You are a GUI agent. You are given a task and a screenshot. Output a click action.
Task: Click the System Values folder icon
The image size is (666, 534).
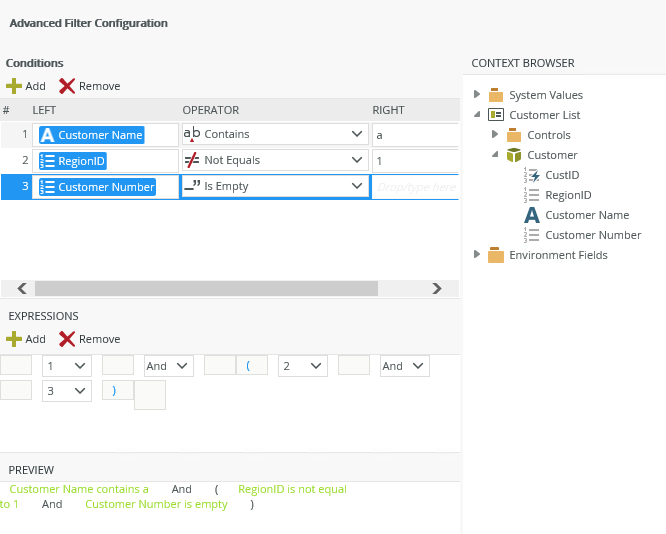coord(496,95)
